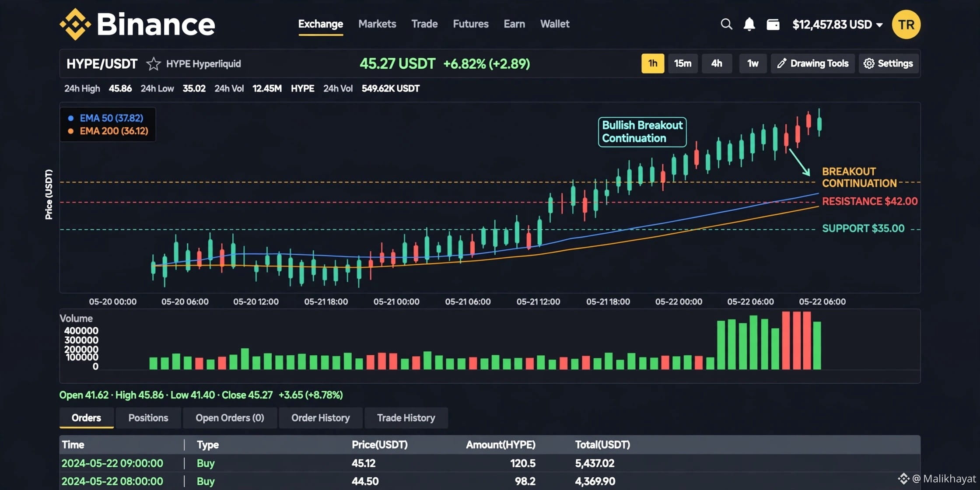Open the Futures menu
The image size is (980, 490).
click(x=471, y=24)
